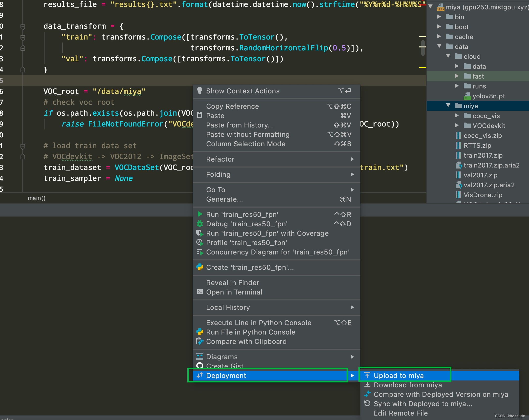Click the upload arrow icon for Upload to miya

367,375
